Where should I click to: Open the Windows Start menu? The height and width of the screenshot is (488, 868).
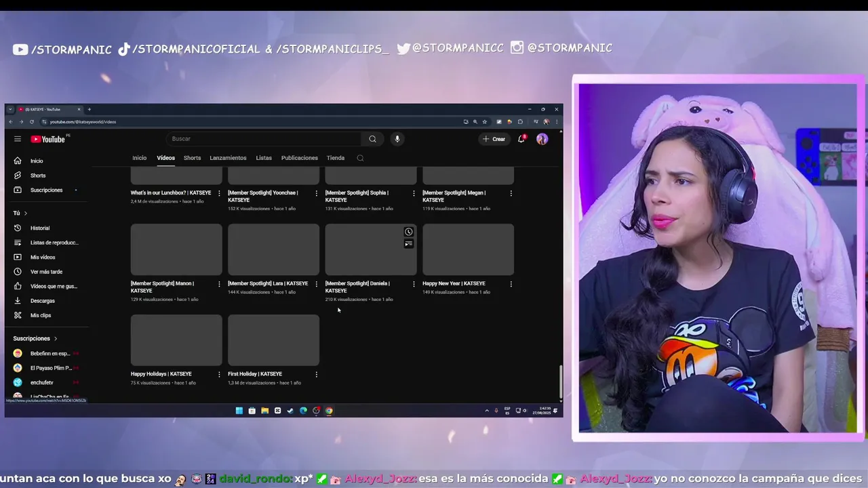[x=239, y=411]
